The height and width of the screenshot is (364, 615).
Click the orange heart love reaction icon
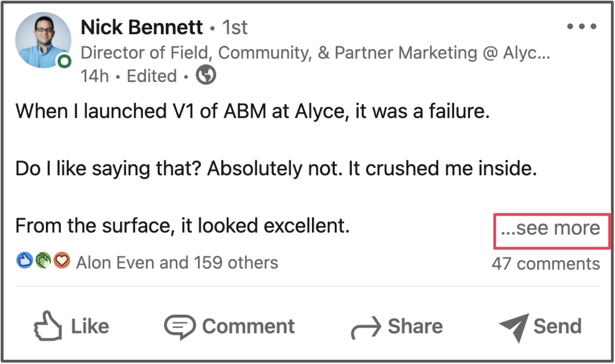coord(61,261)
